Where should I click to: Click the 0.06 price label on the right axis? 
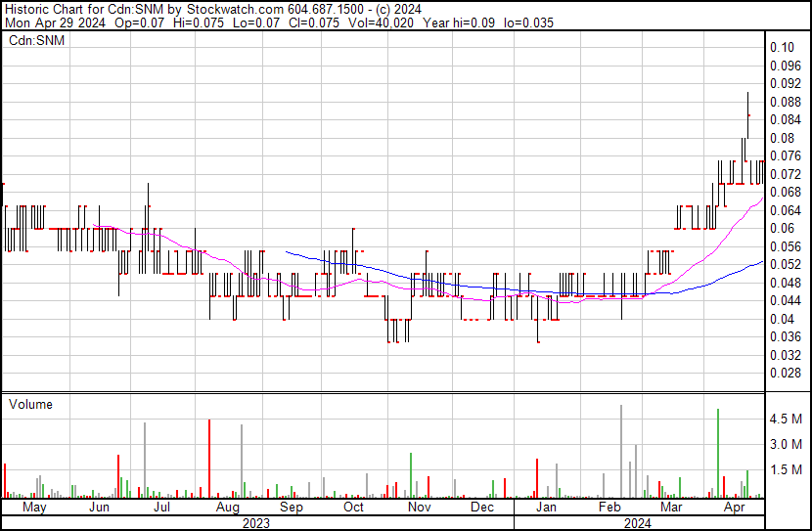782,229
